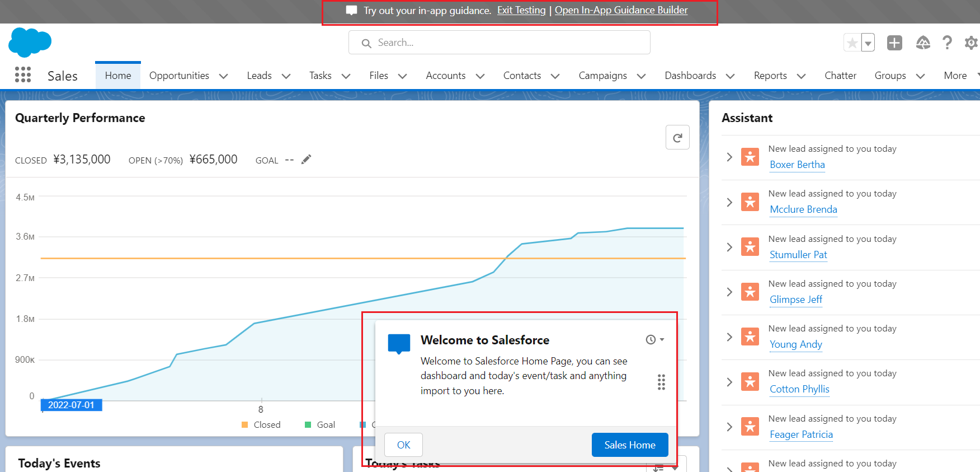Refresh the Quarterly Performance chart
This screenshot has height=472, width=980.
677,138
